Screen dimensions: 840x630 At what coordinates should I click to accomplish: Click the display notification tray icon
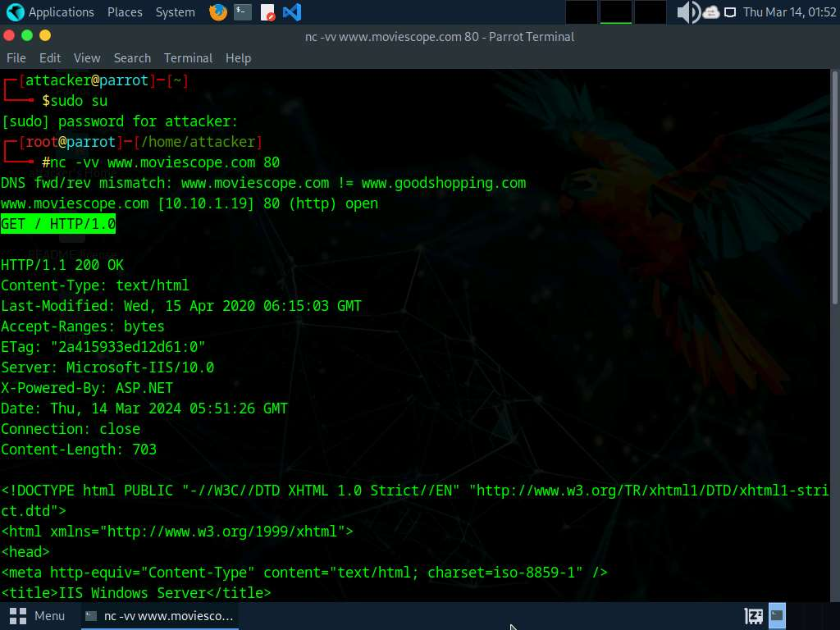click(x=729, y=12)
